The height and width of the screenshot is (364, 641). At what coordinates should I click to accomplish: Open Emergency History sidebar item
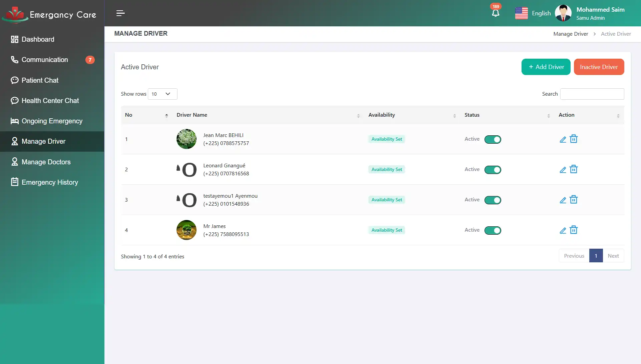coord(49,182)
